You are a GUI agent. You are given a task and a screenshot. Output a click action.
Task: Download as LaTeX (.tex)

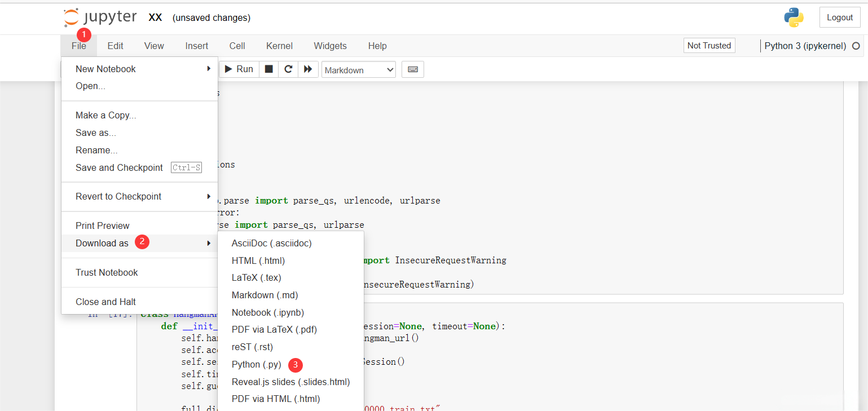click(x=291, y=277)
